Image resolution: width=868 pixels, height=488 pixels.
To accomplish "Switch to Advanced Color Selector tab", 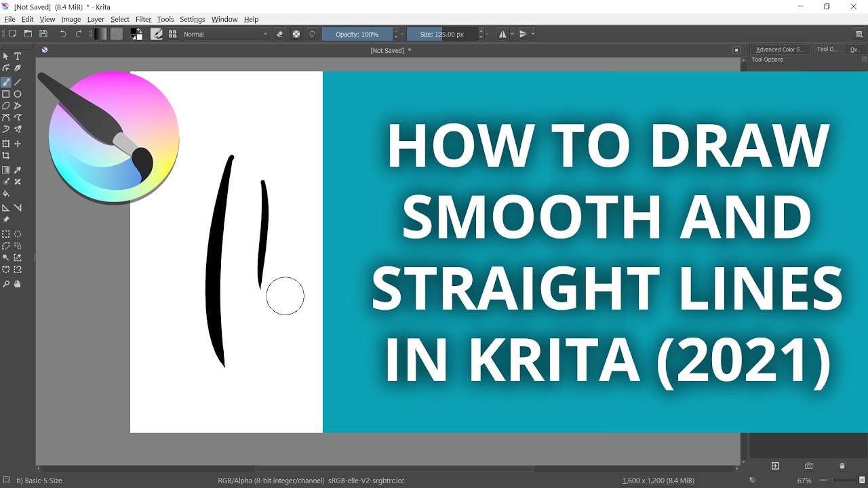I will coord(780,49).
